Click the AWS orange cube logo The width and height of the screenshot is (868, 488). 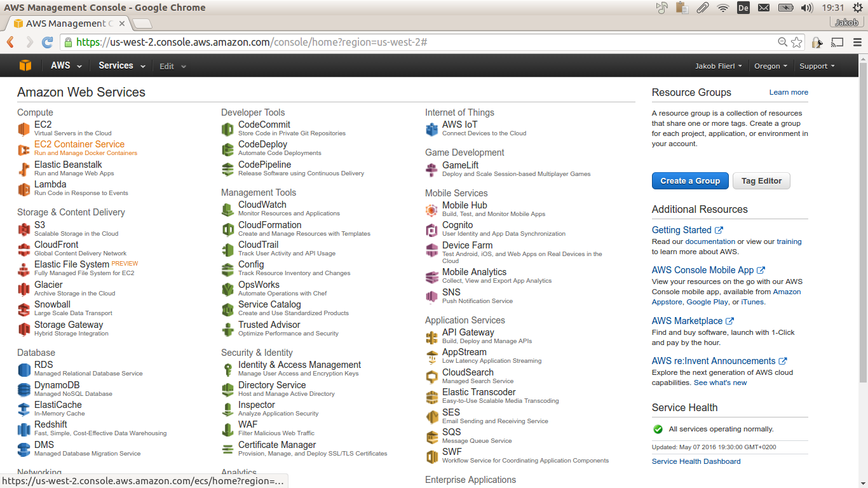pos(25,65)
